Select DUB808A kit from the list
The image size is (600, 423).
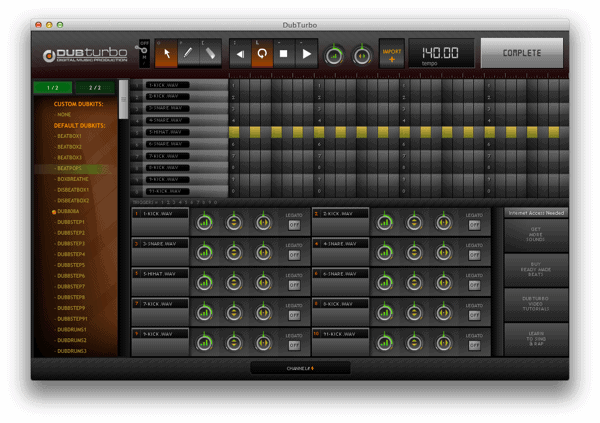tap(70, 211)
